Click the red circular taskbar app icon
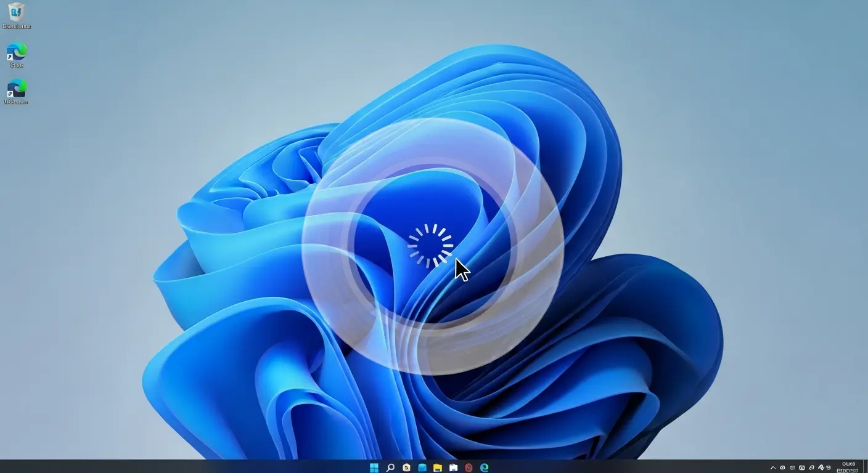The height and width of the screenshot is (473, 868). pyautogui.click(x=469, y=468)
